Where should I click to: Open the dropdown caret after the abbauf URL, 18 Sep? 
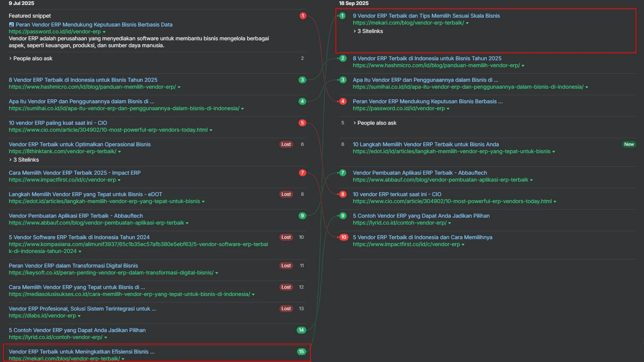point(531,180)
